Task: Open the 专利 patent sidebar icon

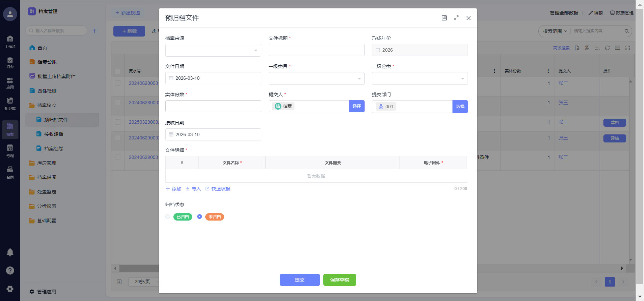Action: 10,151
